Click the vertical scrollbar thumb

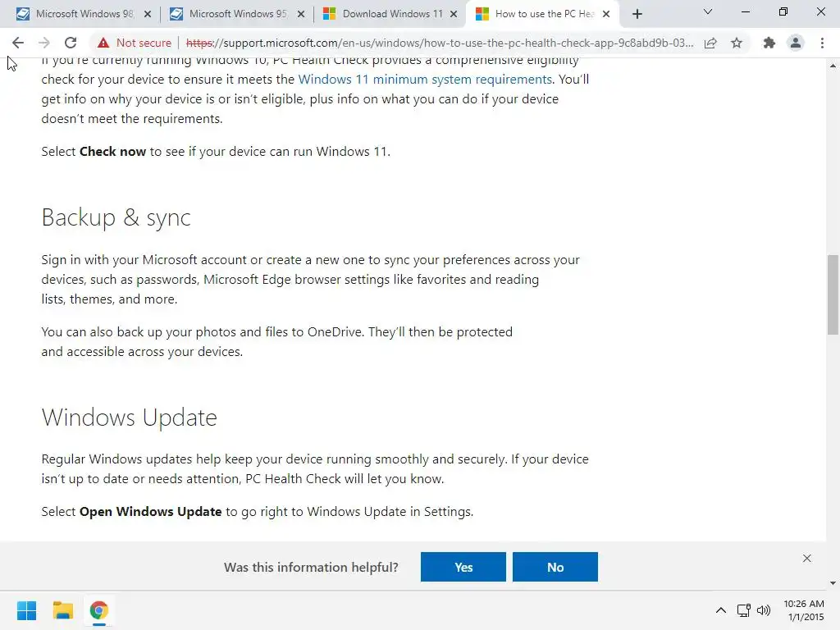coord(833,294)
